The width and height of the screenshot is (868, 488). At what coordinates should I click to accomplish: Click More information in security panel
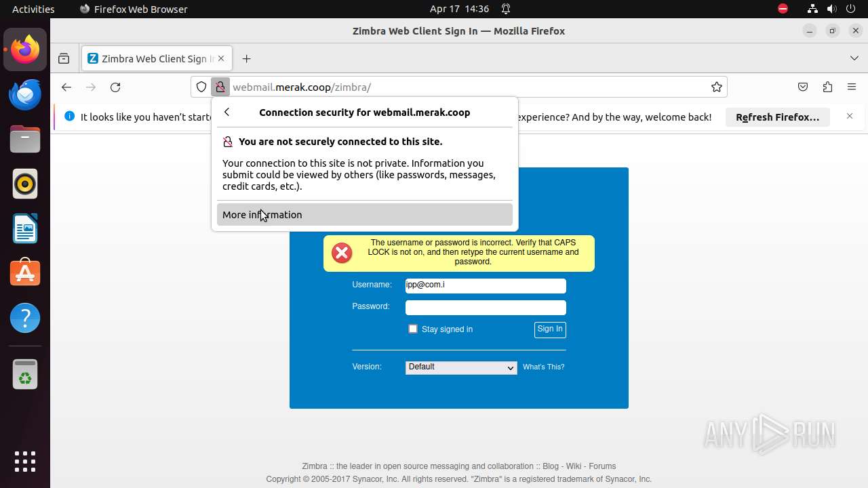tap(365, 215)
